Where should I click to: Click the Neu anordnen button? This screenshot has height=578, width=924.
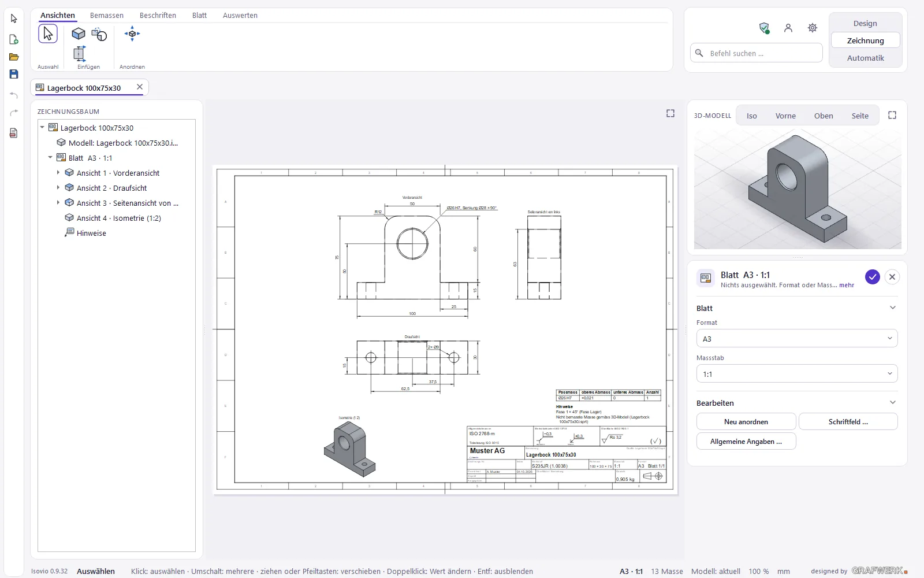(746, 421)
